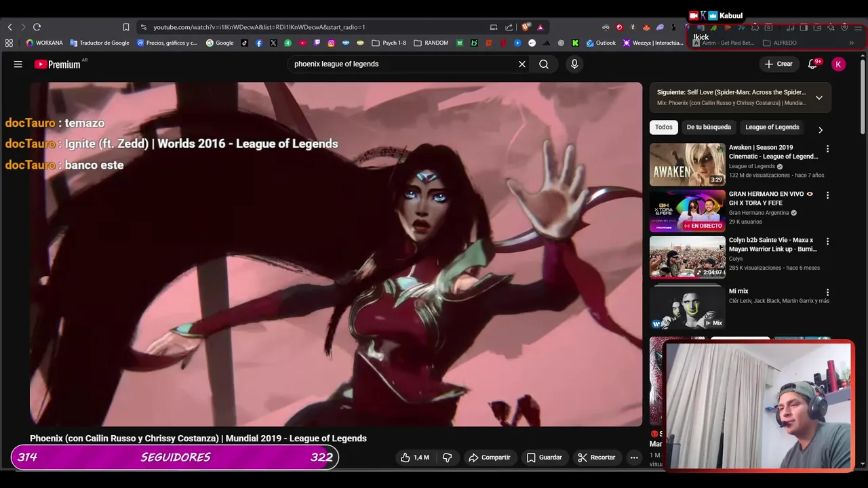The height and width of the screenshot is (488, 868).
Task: Open the Google bookmark
Action: 220,43
